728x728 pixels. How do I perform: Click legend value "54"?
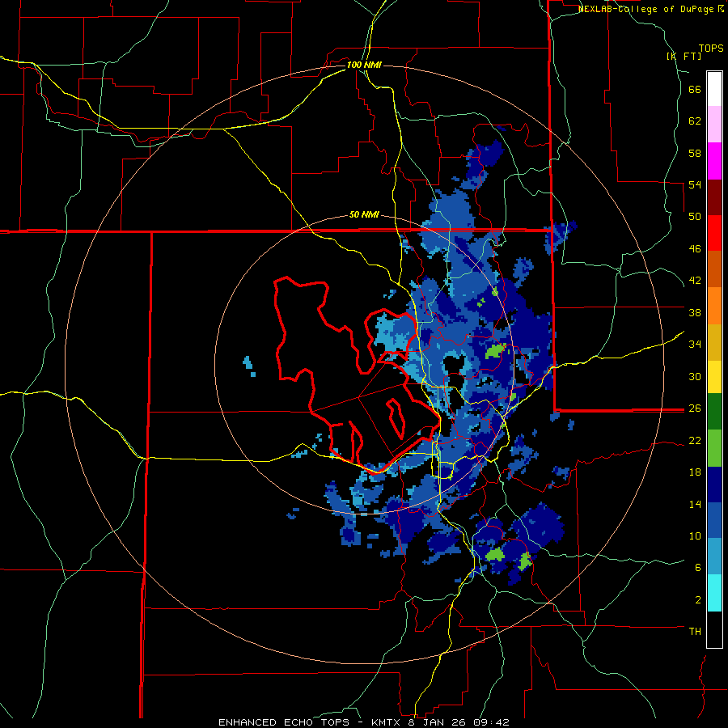point(695,184)
